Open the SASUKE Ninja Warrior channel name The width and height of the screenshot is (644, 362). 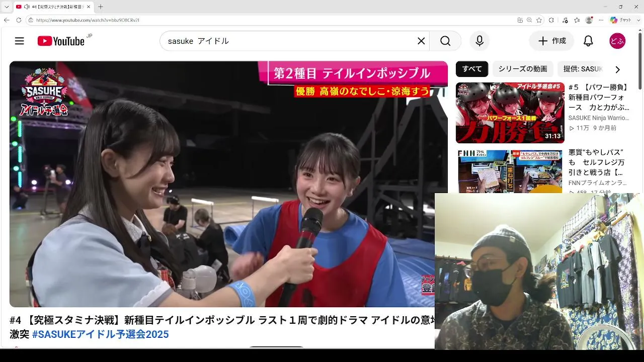pos(599,118)
